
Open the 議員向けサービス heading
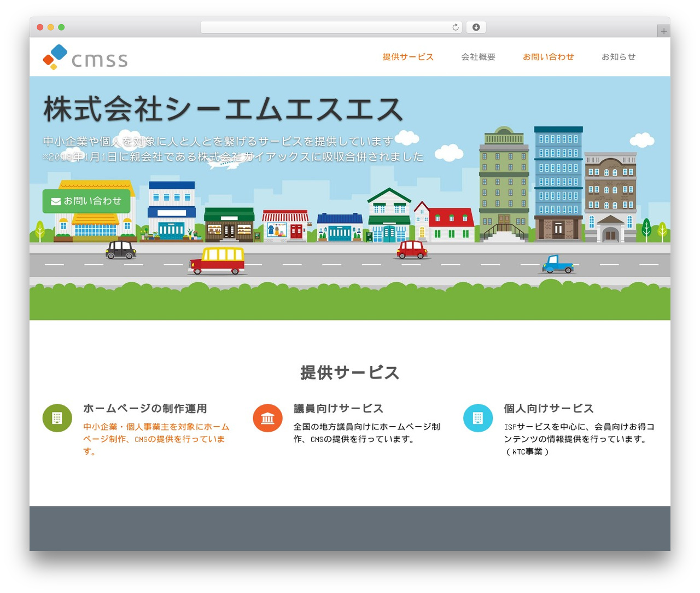pyautogui.click(x=339, y=409)
